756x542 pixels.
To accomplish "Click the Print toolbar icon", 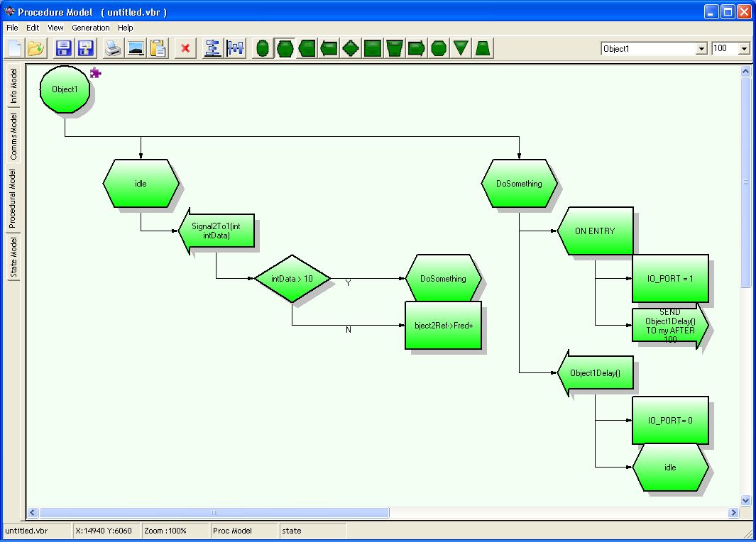I will tap(113, 48).
